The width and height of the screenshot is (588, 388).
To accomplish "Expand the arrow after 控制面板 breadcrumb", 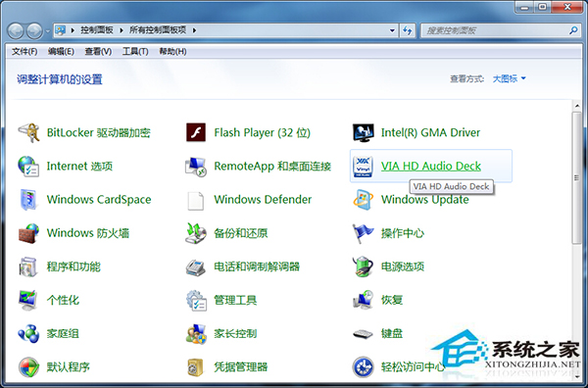I will (x=122, y=30).
